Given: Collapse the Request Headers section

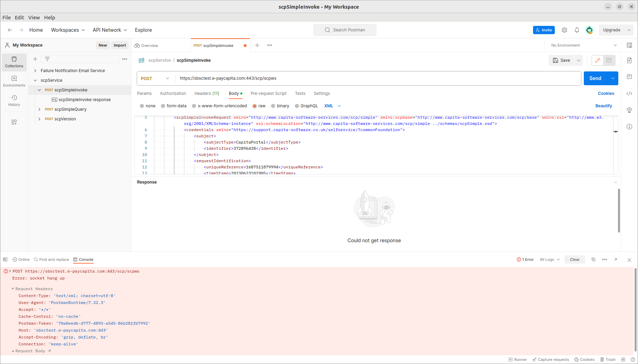Looking at the screenshot, I should [13, 289].
